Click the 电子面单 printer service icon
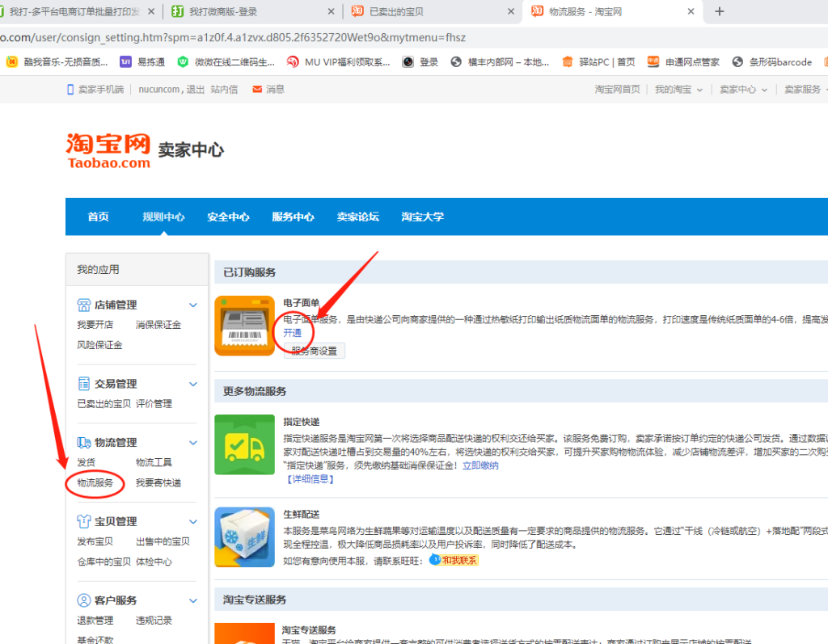 click(x=245, y=326)
